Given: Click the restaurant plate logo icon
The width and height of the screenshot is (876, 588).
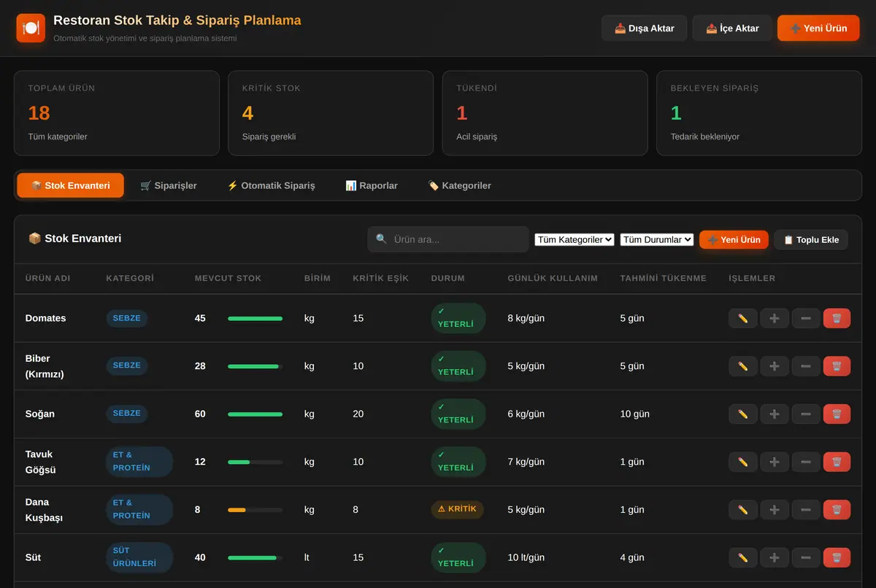Looking at the screenshot, I should click(31, 28).
